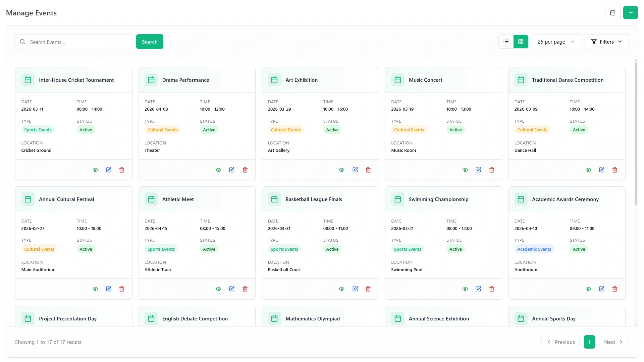Delete the Swimming Championship event

click(492, 289)
